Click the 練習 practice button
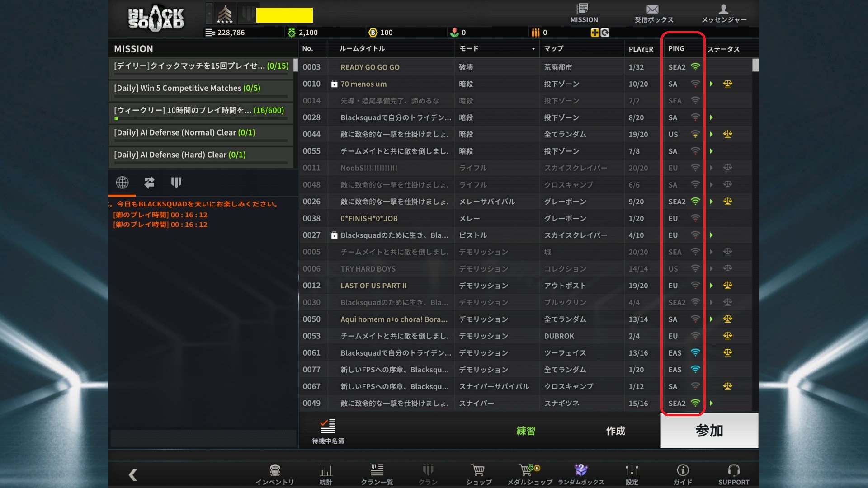The height and width of the screenshot is (488, 868). pos(526,431)
